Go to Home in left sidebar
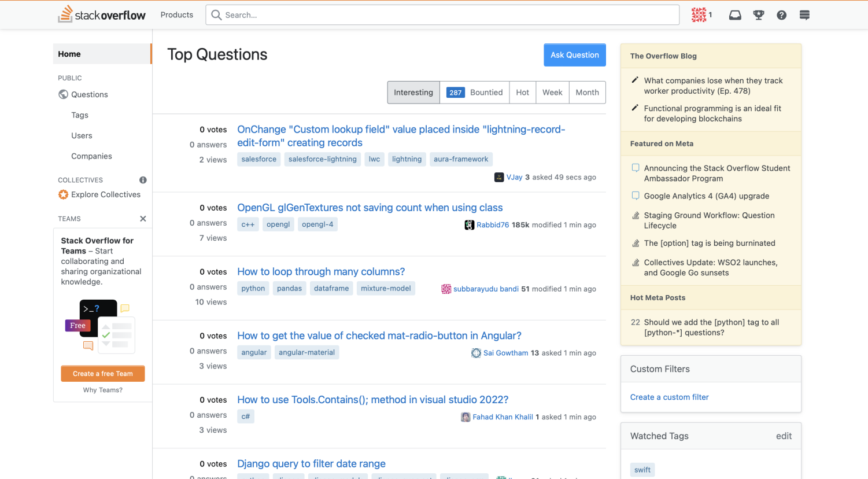This screenshot has width=868, height=479. tap(102, 54)
